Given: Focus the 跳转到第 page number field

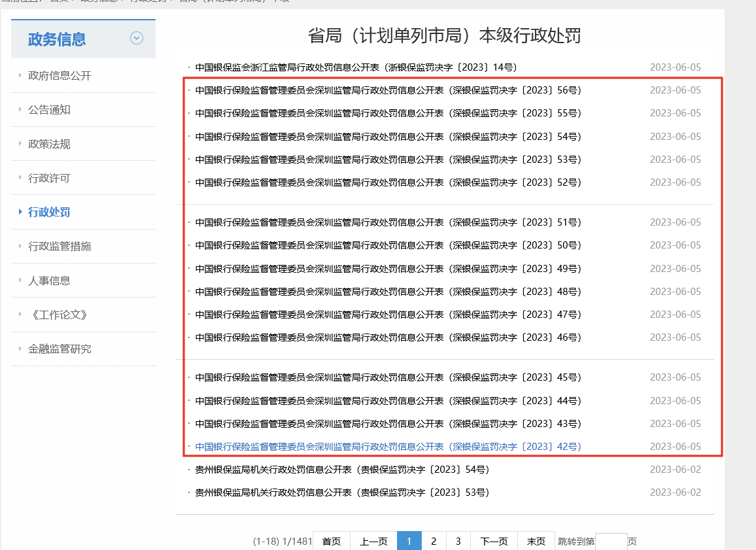Looking at the screenshot, I should 611,541.
